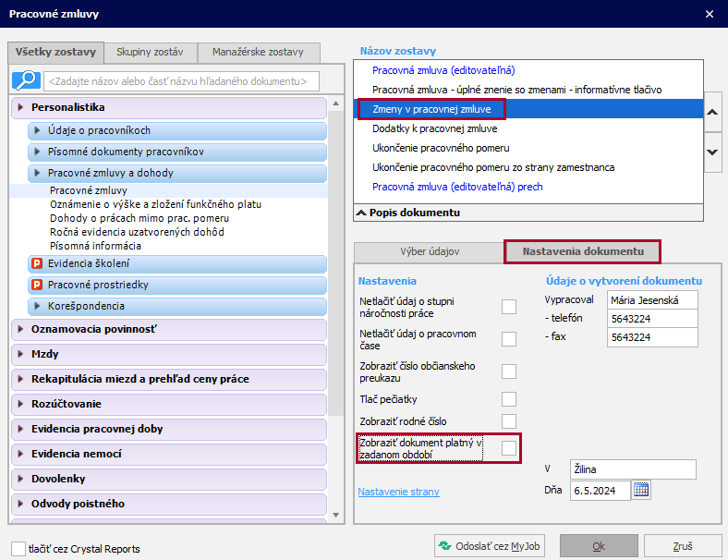Viewport: 728px width, 560px height.
Task: Open the Výber údajov tab
Action: (429, 251)
